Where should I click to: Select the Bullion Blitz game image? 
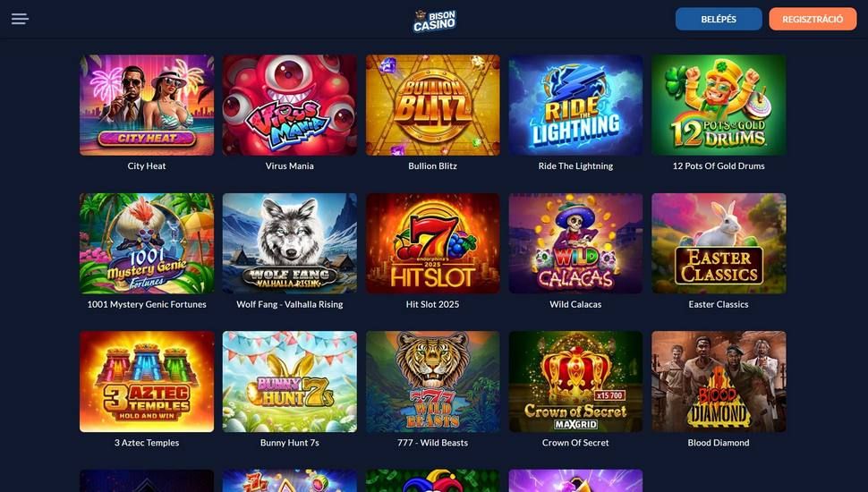click(x=432, y=105)
